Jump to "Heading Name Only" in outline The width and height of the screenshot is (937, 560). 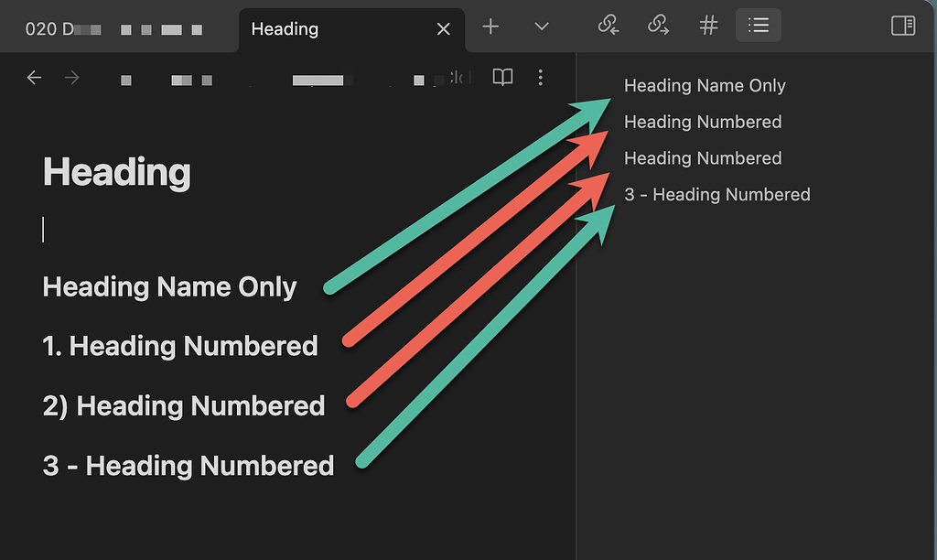pyautogui.click(x=705, y=86)
